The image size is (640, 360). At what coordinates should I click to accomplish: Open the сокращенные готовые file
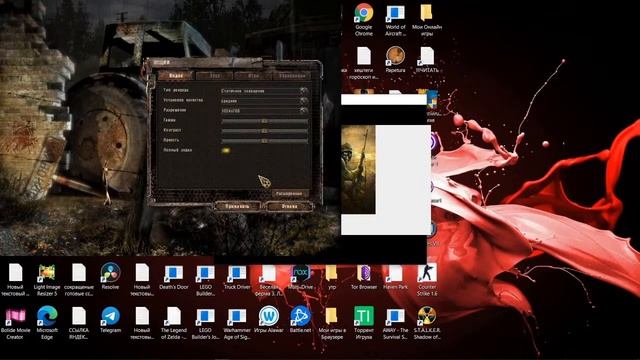pyautogui.click(x=78, y=279)
